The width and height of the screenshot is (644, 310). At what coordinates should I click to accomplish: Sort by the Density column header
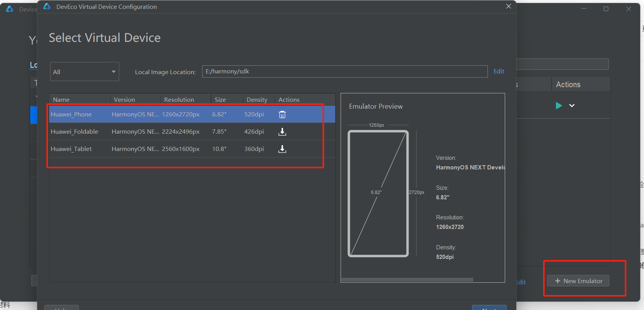click(x=259, y=99)
